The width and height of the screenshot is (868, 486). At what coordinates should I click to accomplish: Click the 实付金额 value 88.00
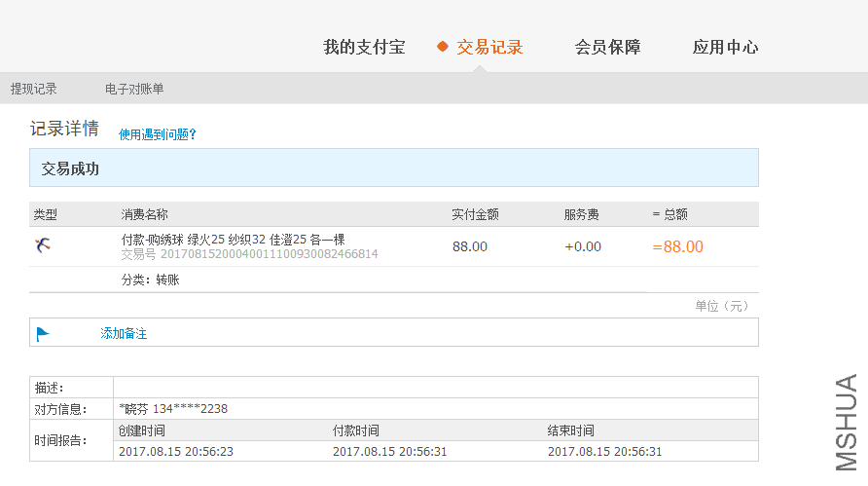coord(469,246)
